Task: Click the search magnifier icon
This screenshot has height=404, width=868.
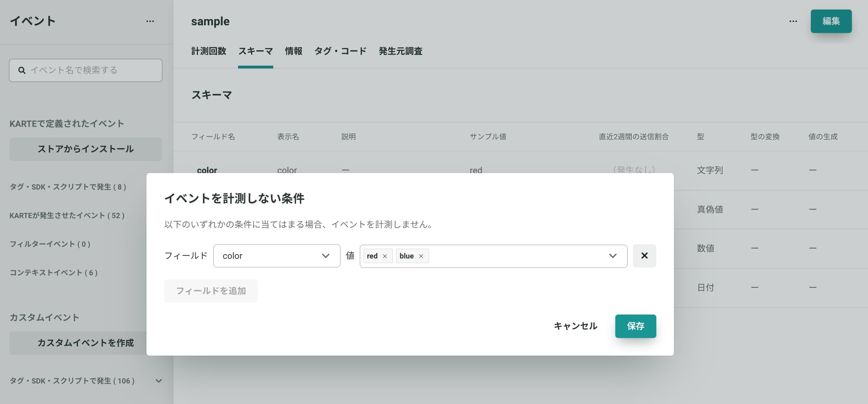Action: pyautogui.click(x=22, y=70)
